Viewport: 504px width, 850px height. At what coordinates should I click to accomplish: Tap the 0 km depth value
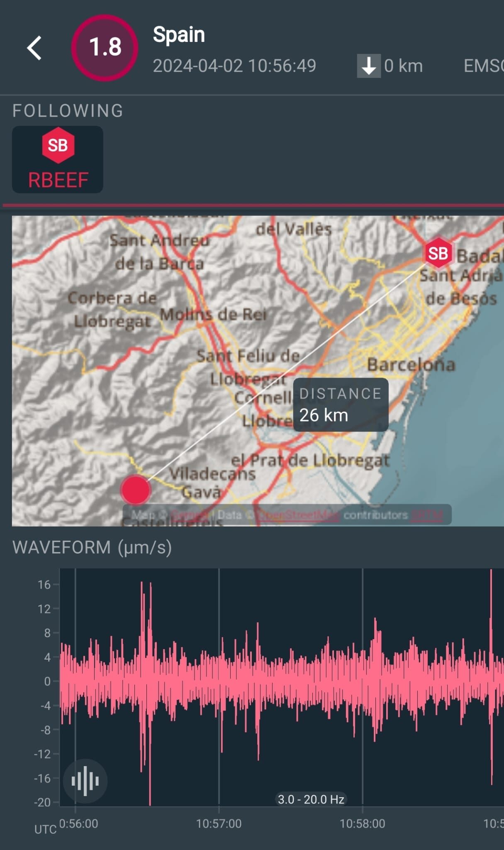[x=403, y=66]
